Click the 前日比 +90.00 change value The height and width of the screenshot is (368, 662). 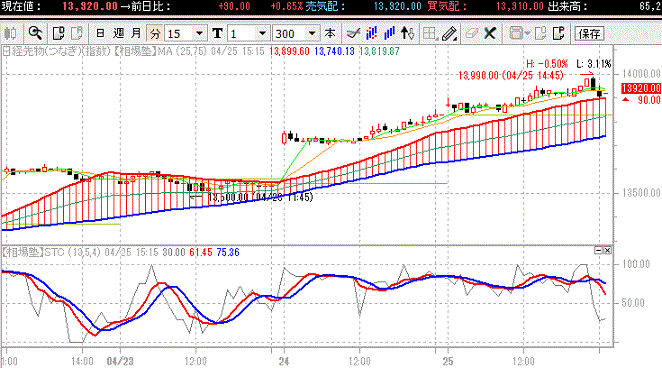pyautogui.click(x=234, y=6)
